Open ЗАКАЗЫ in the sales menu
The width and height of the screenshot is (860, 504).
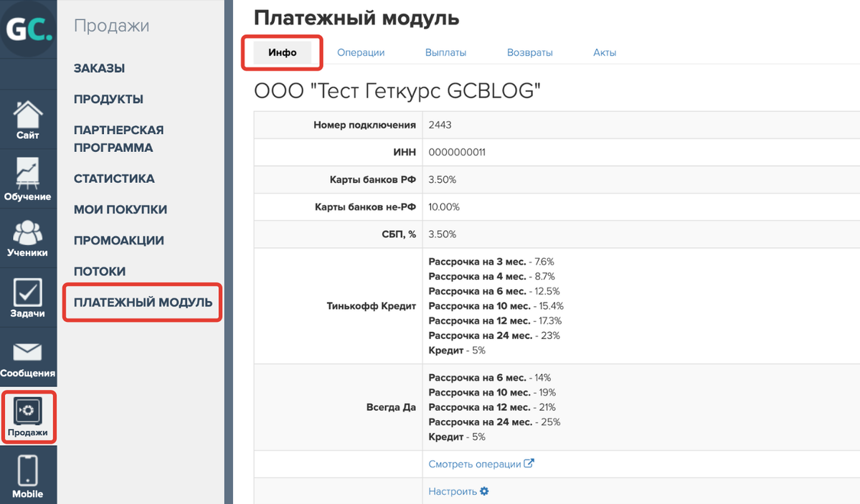(x=99, y=69)
